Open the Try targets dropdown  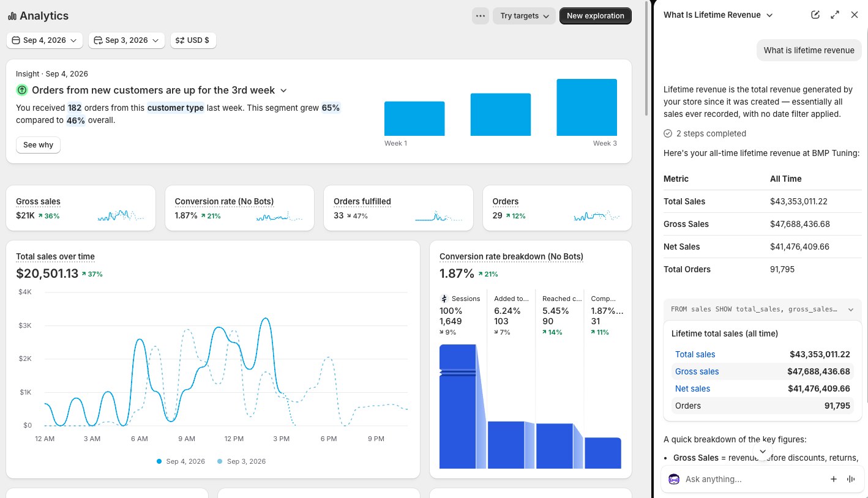point(524,16)
